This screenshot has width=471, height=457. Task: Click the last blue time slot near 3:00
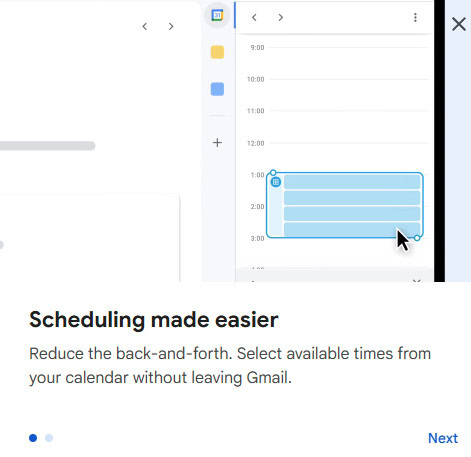click(352, 229)
